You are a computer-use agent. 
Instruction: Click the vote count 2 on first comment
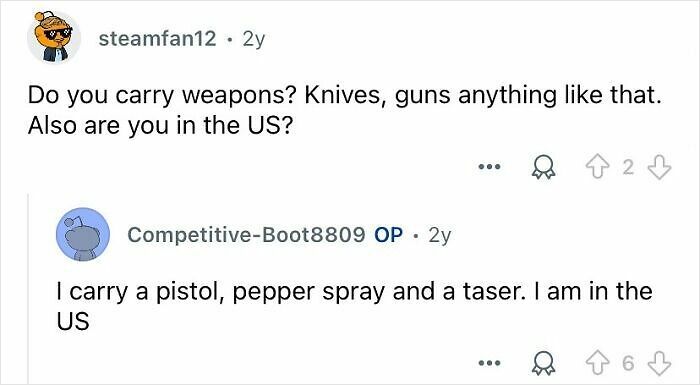point(628,167)
